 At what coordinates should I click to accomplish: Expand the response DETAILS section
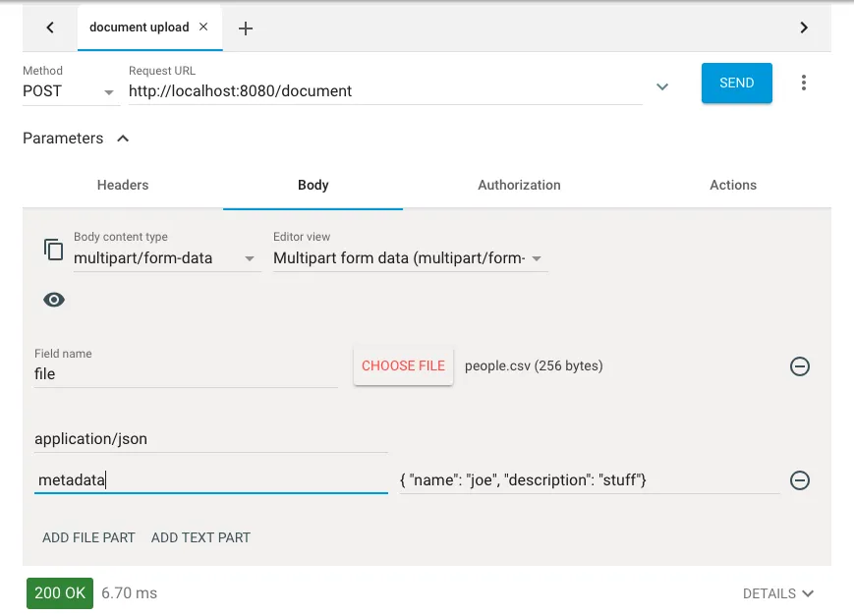click(778, 593)
